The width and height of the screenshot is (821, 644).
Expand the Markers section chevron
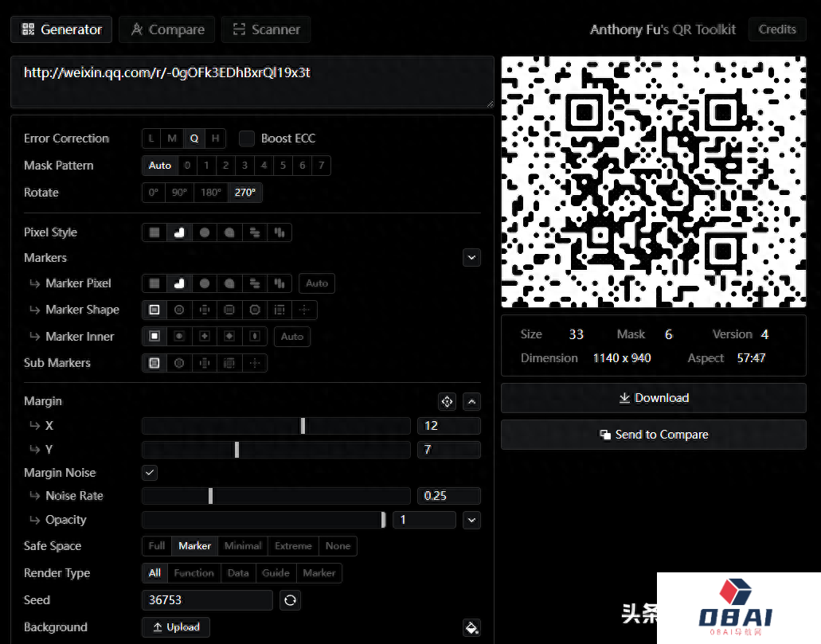tap(471, 258)
